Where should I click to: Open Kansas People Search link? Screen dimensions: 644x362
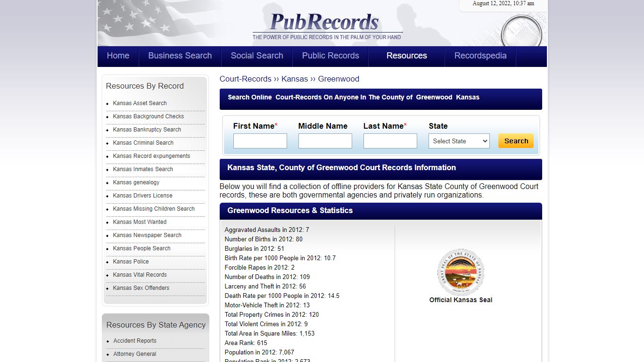(x=142, y=248)
